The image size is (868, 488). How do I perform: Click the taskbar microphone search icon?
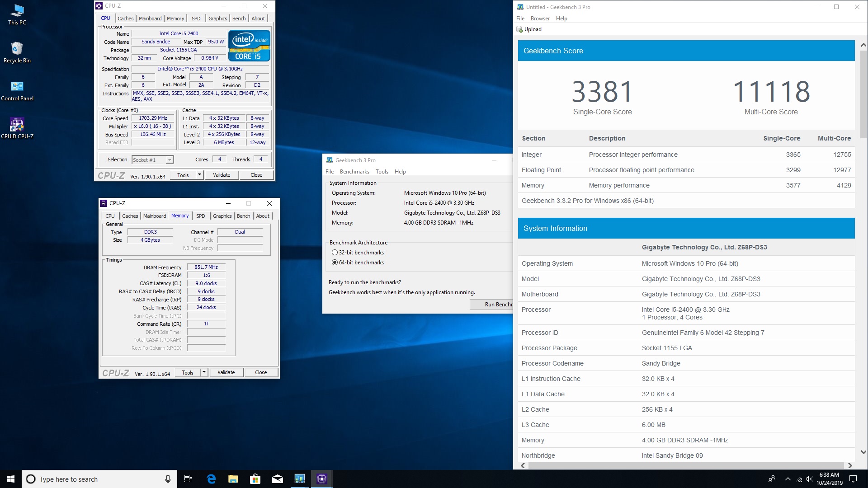(x=168, y=479)
